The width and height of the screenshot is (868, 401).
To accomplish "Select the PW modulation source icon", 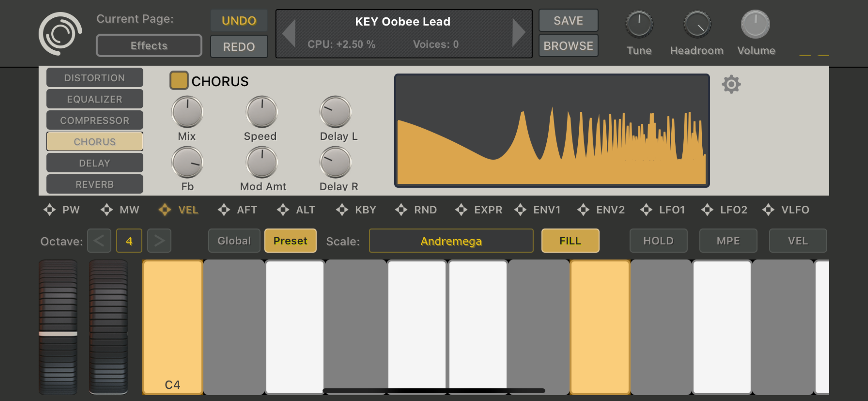I will coord(49,210).
